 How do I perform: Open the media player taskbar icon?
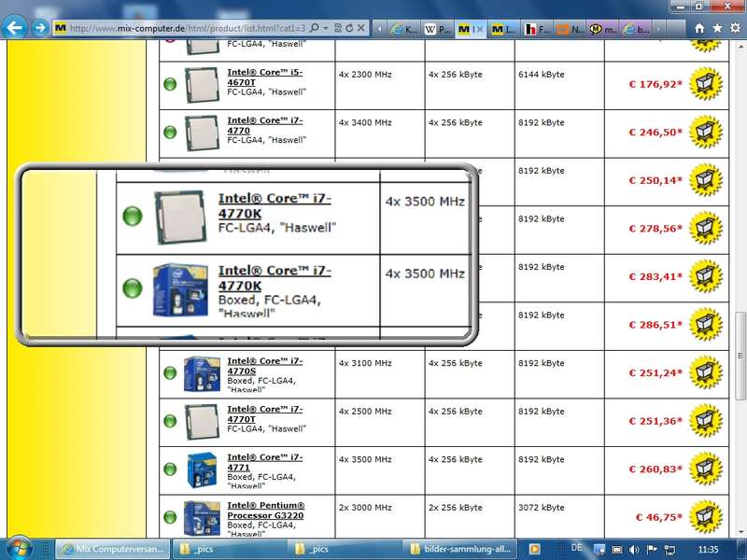coord(534,549)
